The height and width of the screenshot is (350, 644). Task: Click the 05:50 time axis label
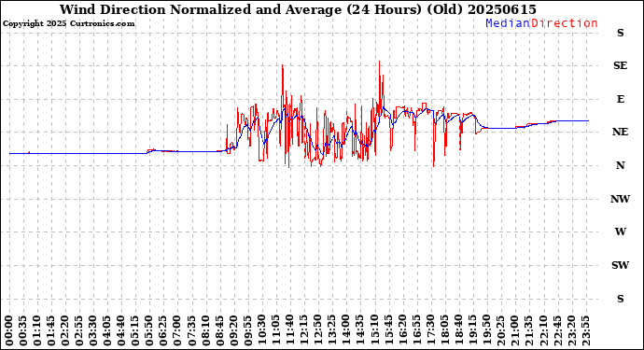click(149, 330)
